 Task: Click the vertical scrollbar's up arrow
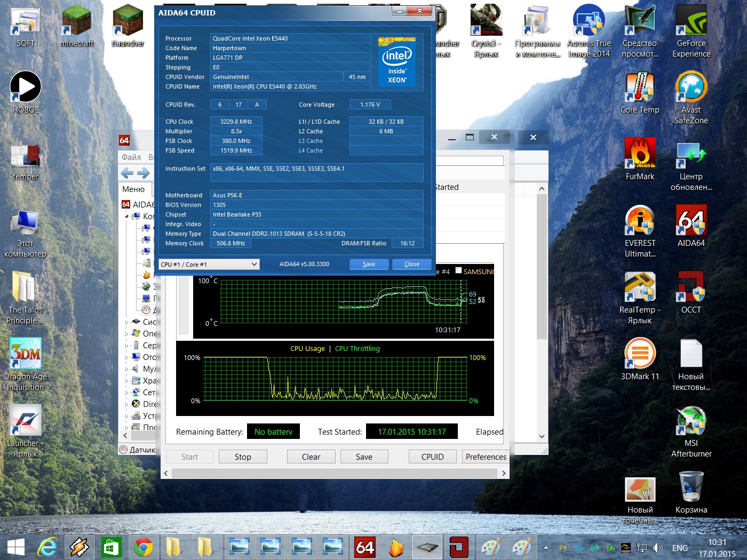(x=542, y=188)
